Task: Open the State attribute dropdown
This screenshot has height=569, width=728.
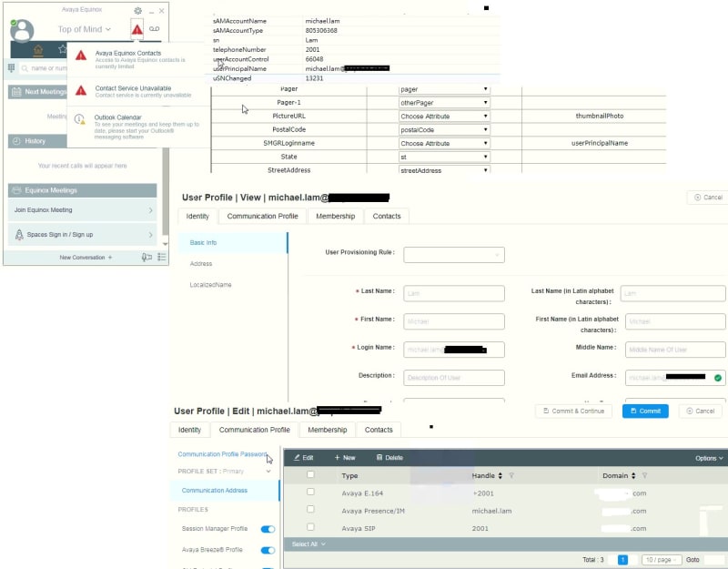Action: tap(444, 157)
